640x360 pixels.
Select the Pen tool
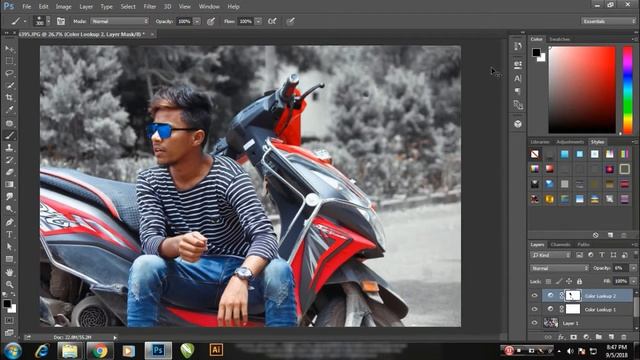pyautogui.click(x=9, y=222)
